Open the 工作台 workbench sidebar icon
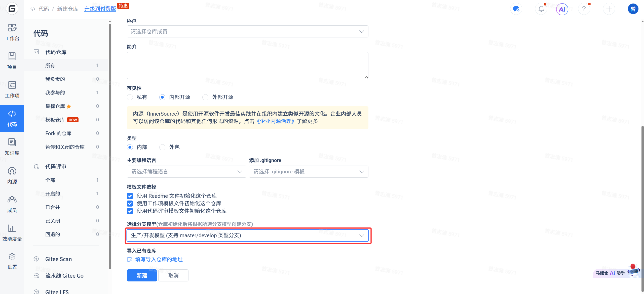 point(12,32)
